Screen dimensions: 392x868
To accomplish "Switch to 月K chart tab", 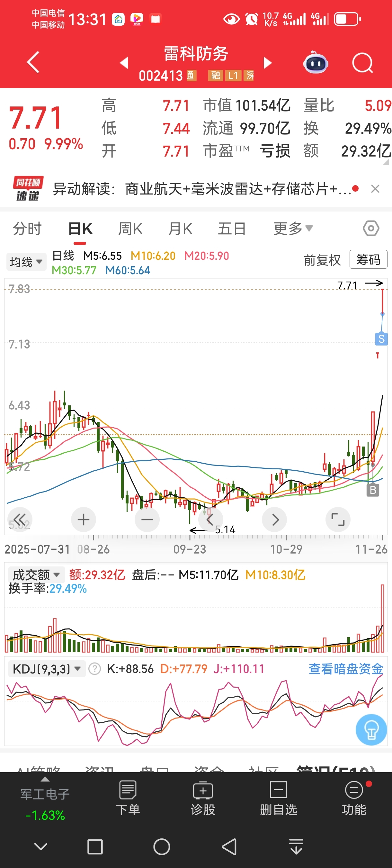I will (x=181, y=229).
